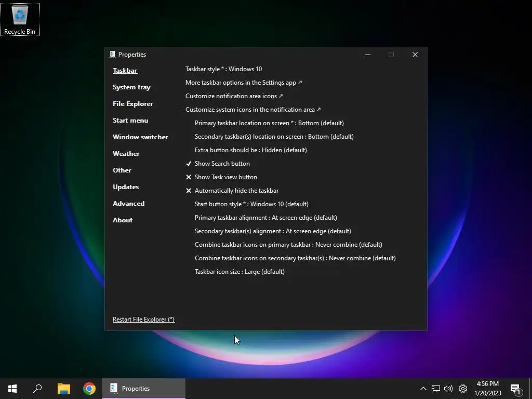Click Restart File Explorer (*) link
This screenshot has height=399, width=532.
(x=143, y=320)
